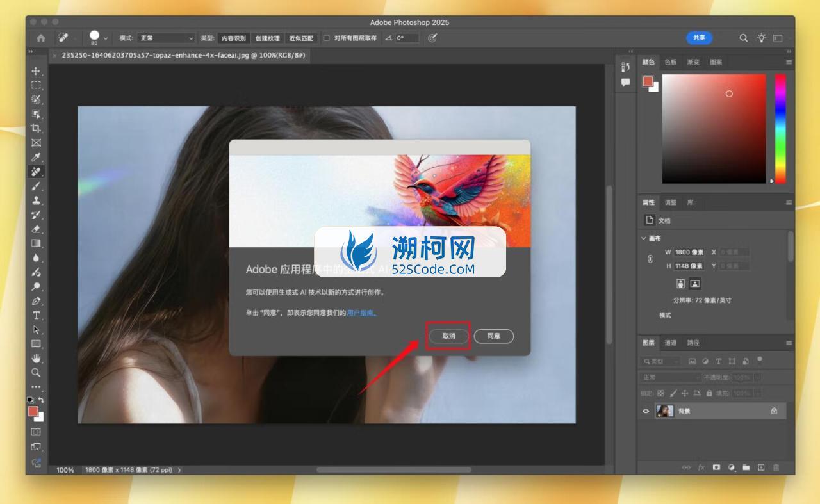Image resolution: width=820 pixels, height=504 pixels.
Task: Click the Add Layer Mask icon
Action: pyautogui.click(x=717, y=467)
